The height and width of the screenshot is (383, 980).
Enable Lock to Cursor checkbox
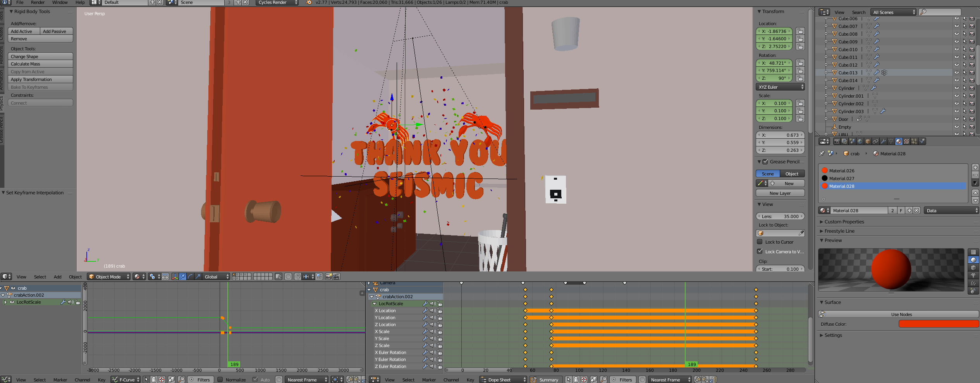point(760,242)
